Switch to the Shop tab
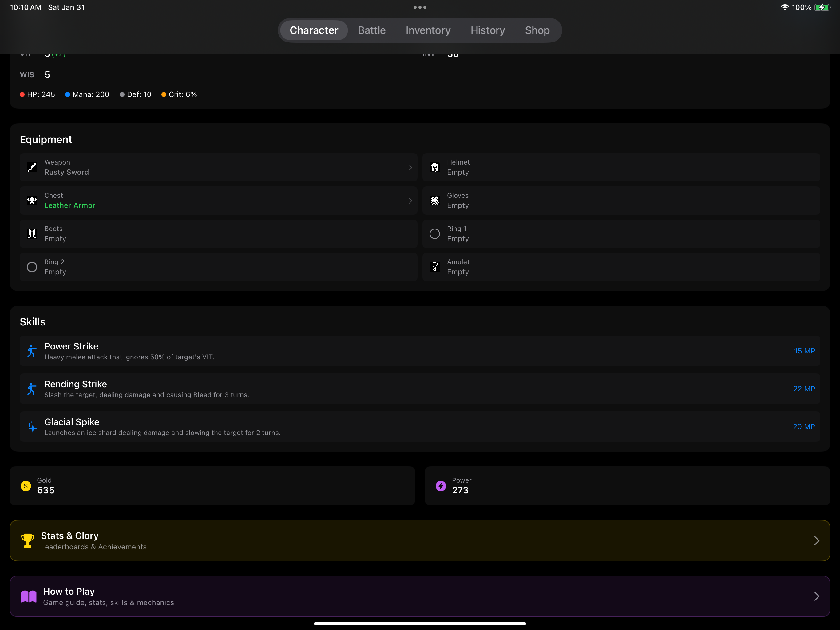The height and width of the screenshot is (630, 840). click(537, 30)
